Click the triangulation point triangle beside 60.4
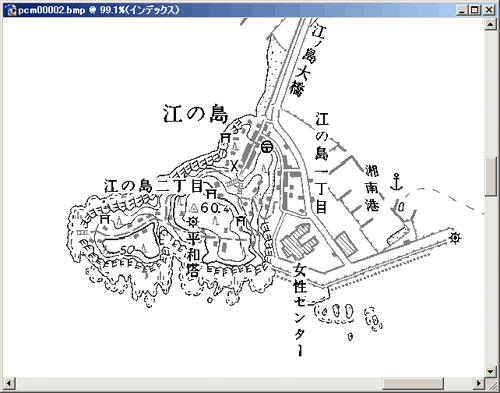Screen dimensions: 500x393 [x=193, y=209]
